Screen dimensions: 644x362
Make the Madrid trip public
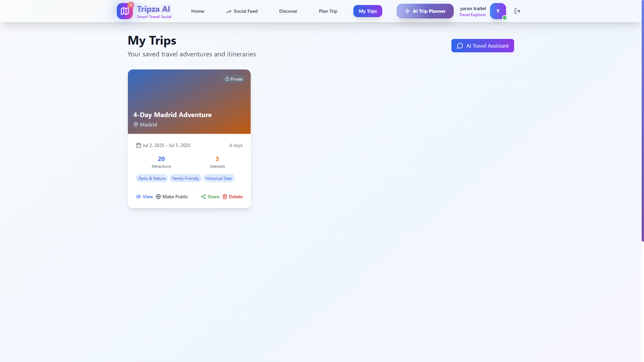tap(172, 197)
